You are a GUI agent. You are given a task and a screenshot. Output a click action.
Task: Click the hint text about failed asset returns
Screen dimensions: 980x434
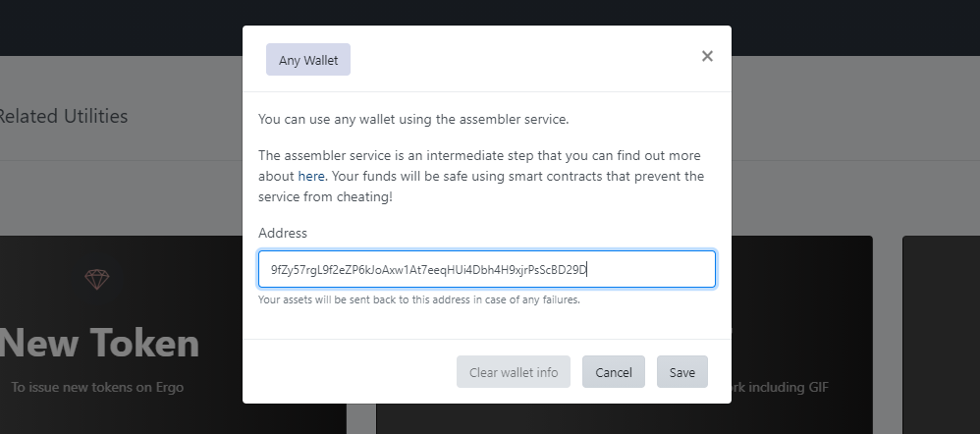point(418,299)
